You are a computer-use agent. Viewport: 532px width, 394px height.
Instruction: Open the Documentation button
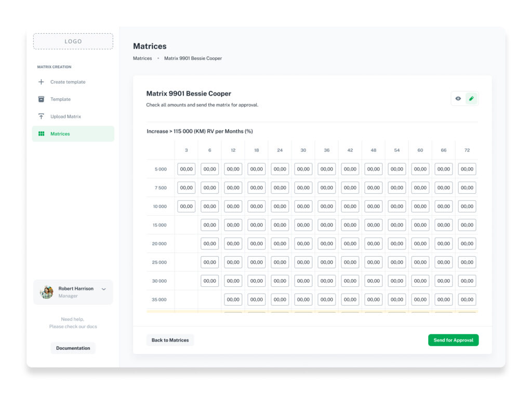pos(73,348)
